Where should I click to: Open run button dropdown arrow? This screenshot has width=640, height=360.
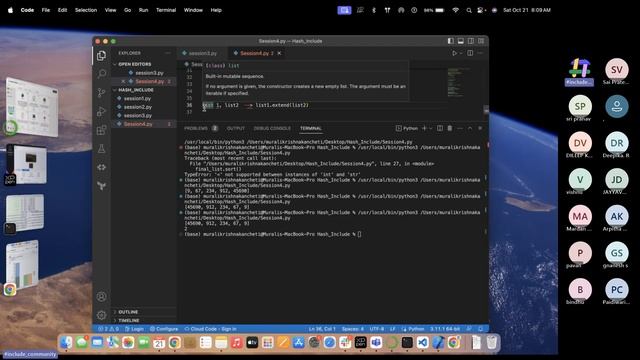coord(461,53)
